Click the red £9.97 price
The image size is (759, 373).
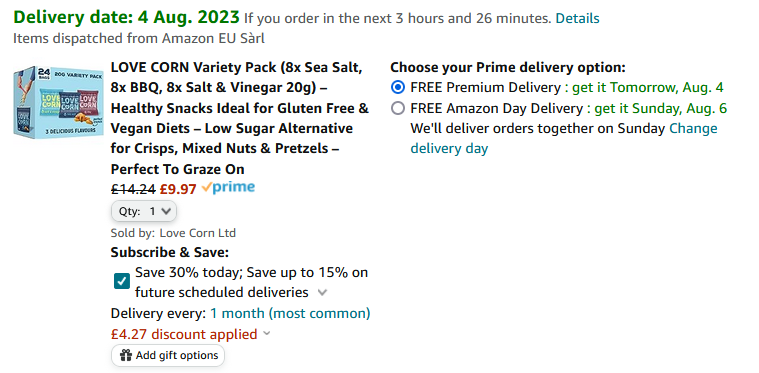tap(178, 189)
